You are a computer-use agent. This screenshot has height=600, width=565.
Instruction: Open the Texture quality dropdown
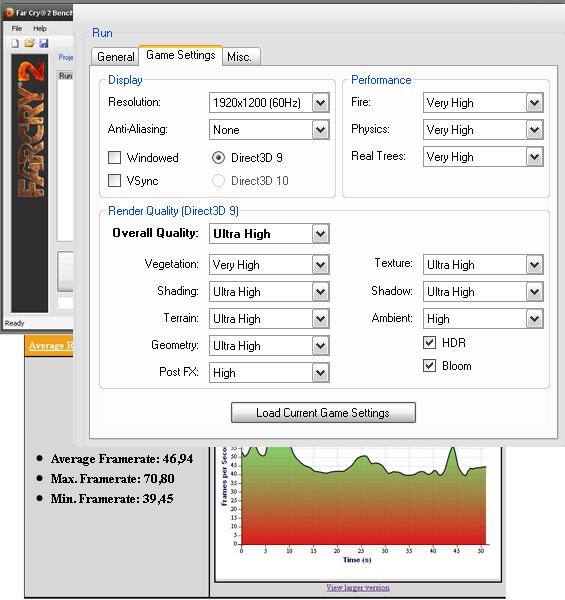click(x=483, y=264)
